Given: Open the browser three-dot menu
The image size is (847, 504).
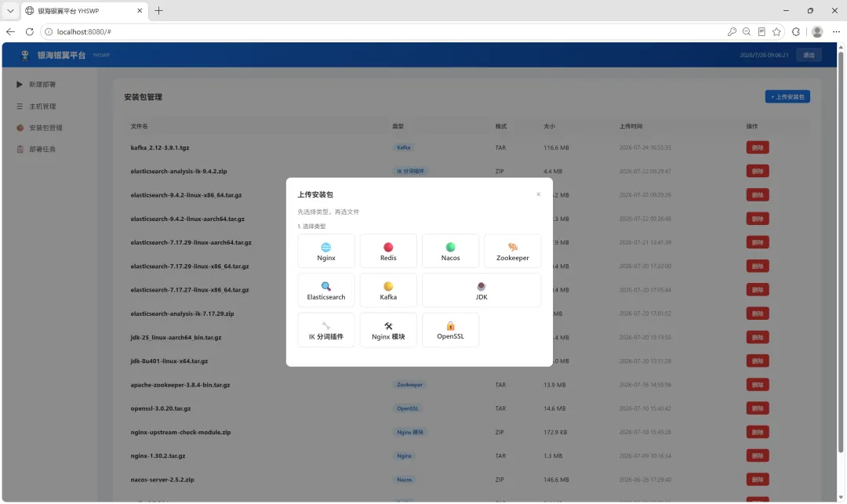Looking at the screenshot, I should pos(836,32).
